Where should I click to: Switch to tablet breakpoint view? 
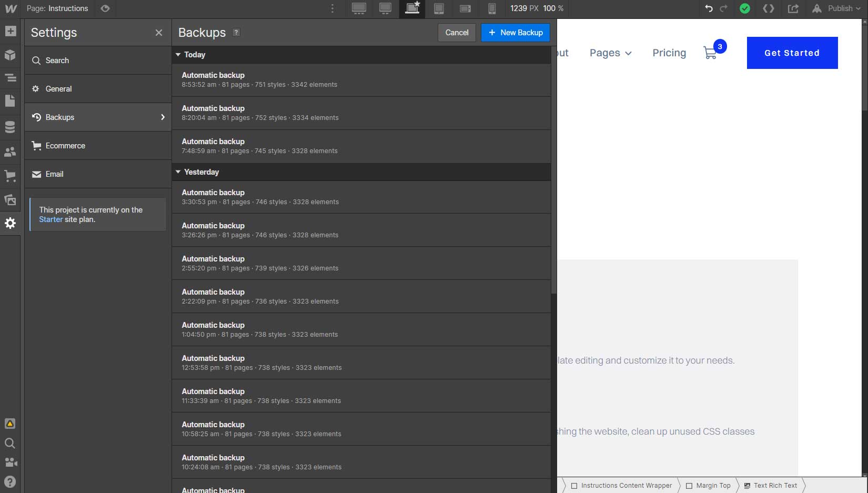point(439,8)
